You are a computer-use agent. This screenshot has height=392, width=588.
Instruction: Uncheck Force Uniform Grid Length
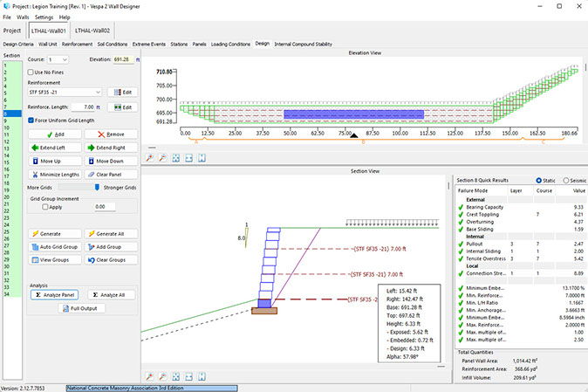pos(31,120)
